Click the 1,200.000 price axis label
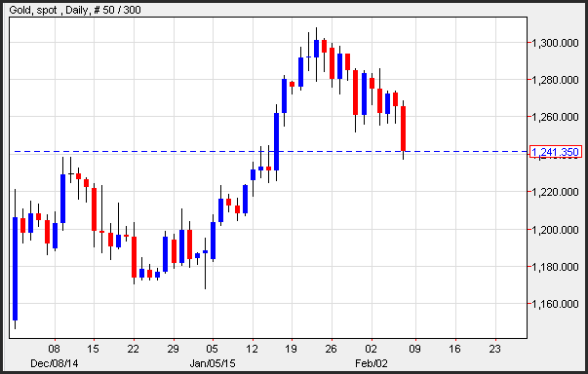 coord(556,230)
